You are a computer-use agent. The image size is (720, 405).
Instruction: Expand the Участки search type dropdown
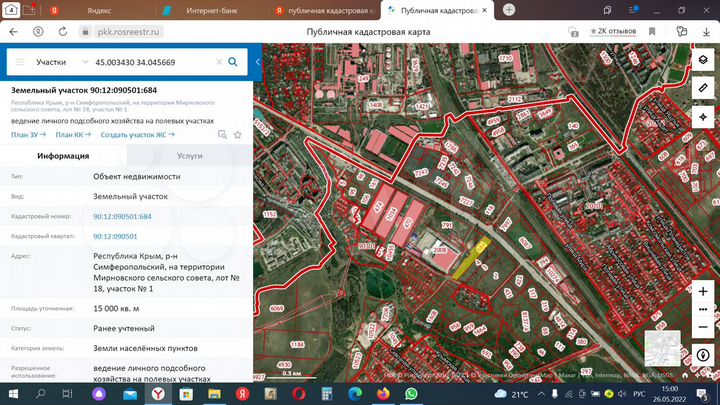point(83,62)
